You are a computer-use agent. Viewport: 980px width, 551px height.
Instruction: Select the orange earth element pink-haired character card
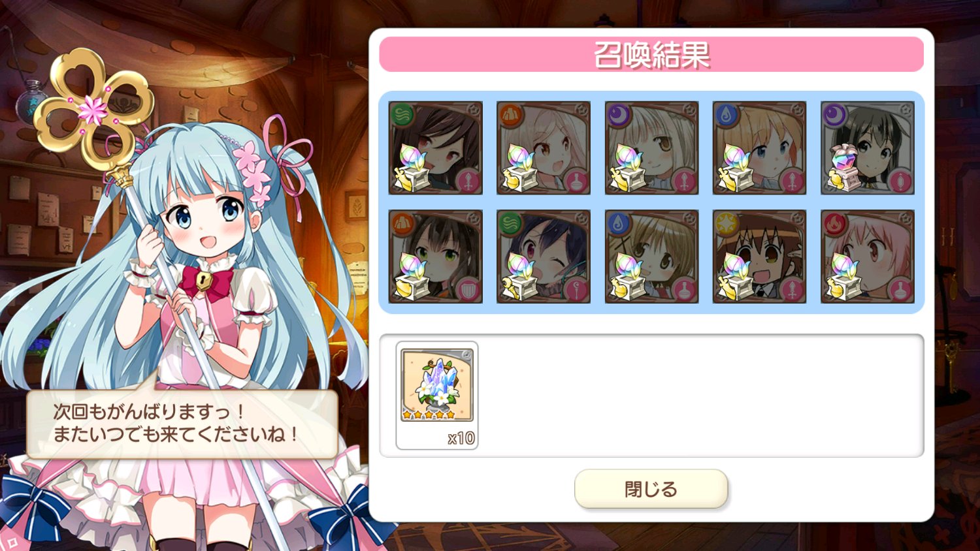click(544, 148)
